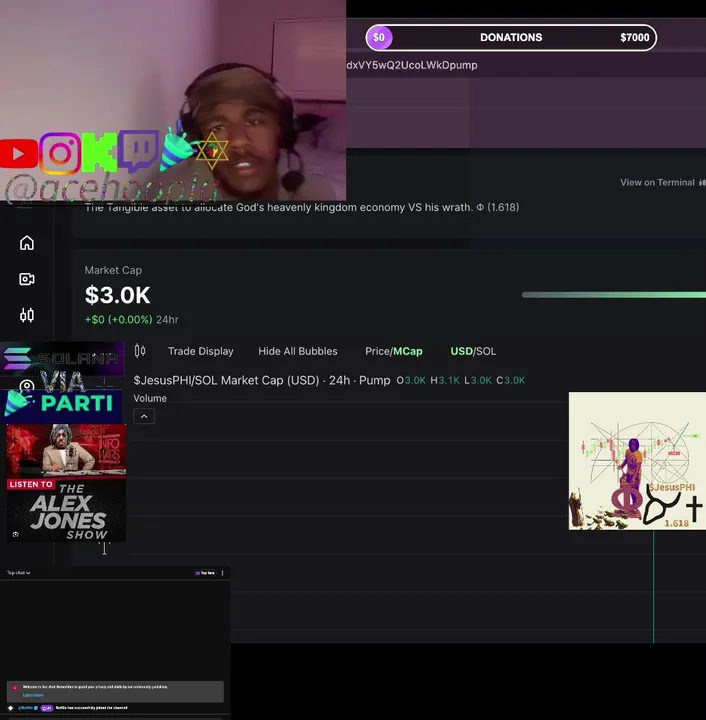Open the View on Terminal link
The height and width of the screenshot is (720, 706).
pos(662,182)
